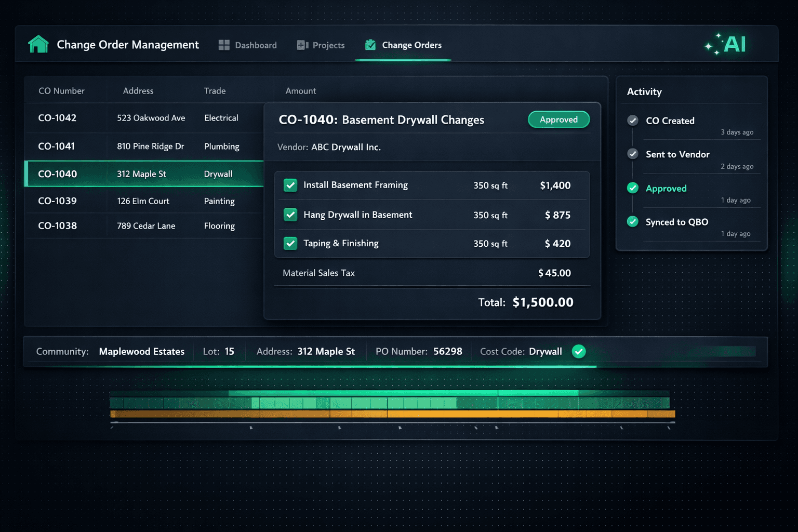
Task: Click the $1,500.00 total
Action: point(543,302)
